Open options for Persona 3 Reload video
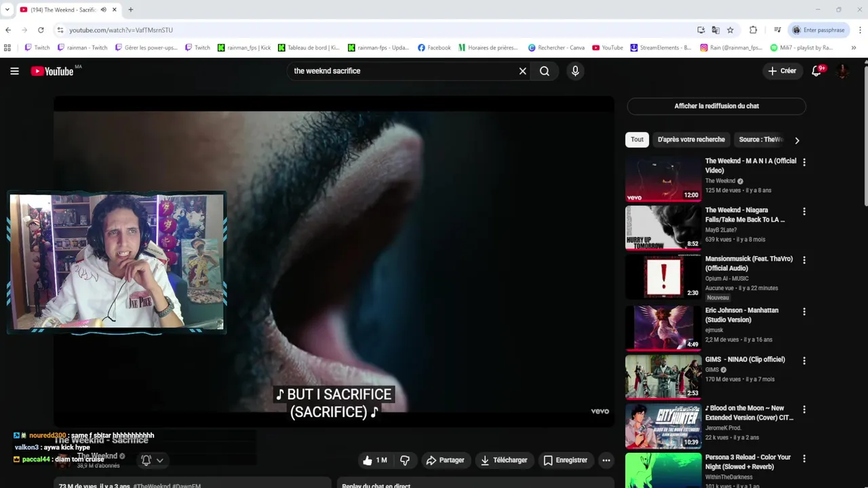Screen dimensions: 868x488 804,459
